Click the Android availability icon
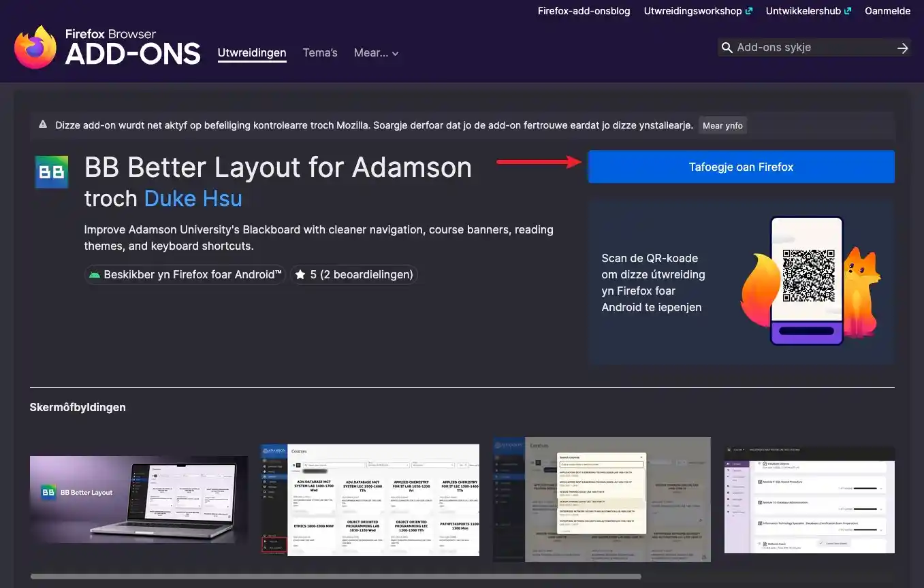This screenshot has height=588, width=924. pyautogui.click(x=94, y=275)
